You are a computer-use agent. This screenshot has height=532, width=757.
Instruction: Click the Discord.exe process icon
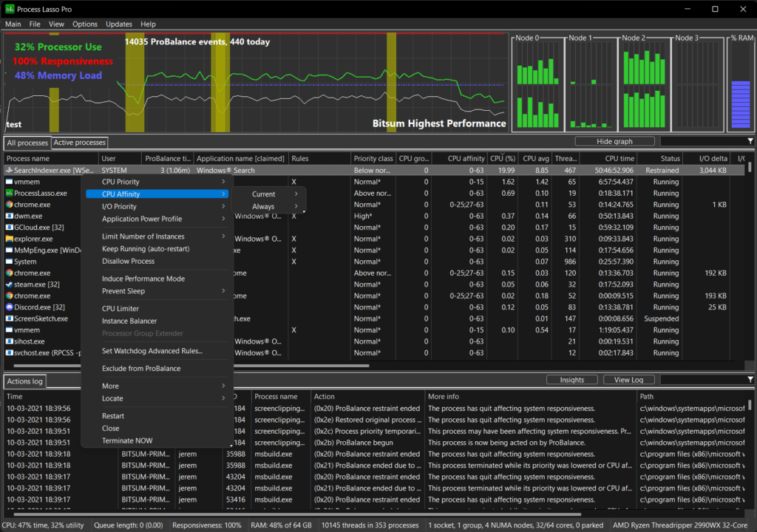[x=9, y=307]
